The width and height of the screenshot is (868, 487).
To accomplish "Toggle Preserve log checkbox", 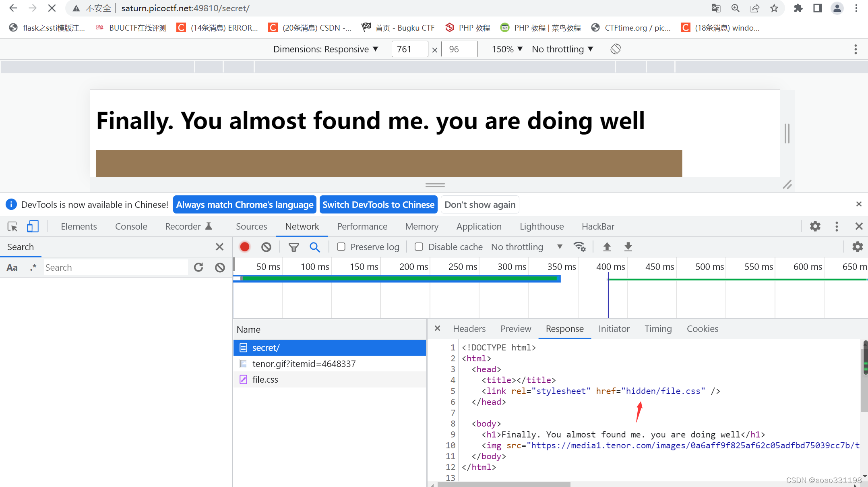I will click(x=341, y=247).
